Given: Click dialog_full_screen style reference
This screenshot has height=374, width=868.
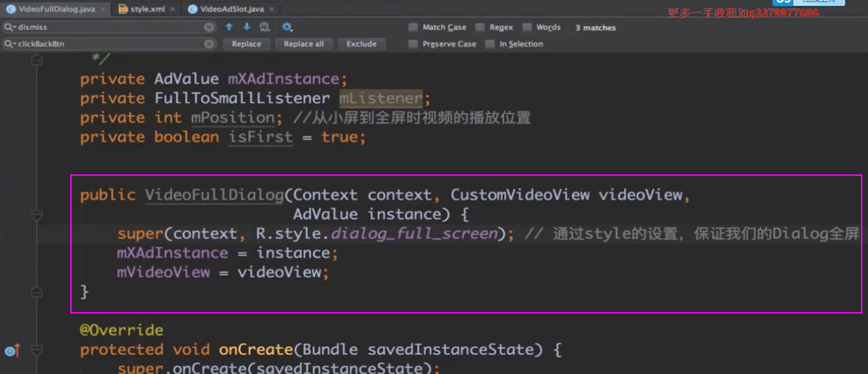Looking at the screenshot, I should [413, 233].
